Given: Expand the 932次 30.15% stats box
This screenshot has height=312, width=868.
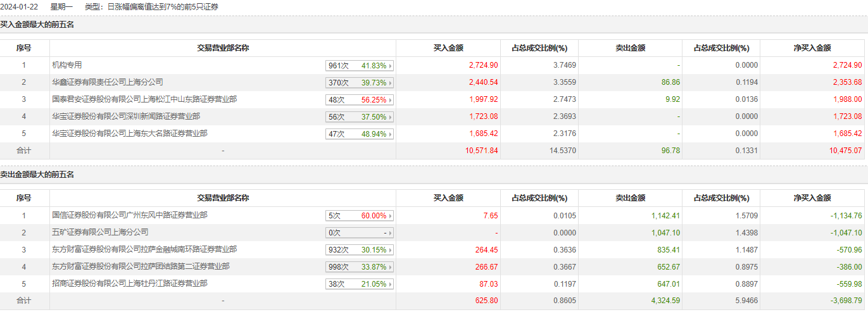Looking at the screenshot, I should coord(360,250).
